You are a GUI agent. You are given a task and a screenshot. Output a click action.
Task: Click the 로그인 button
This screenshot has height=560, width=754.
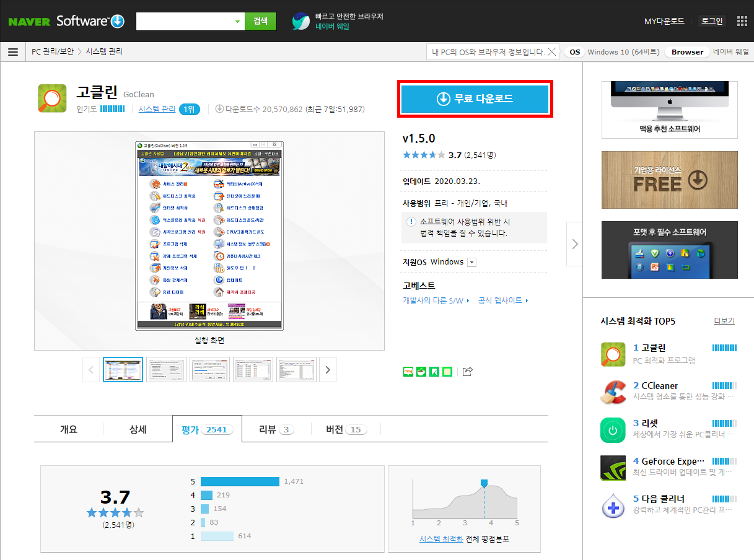[711, 21]
